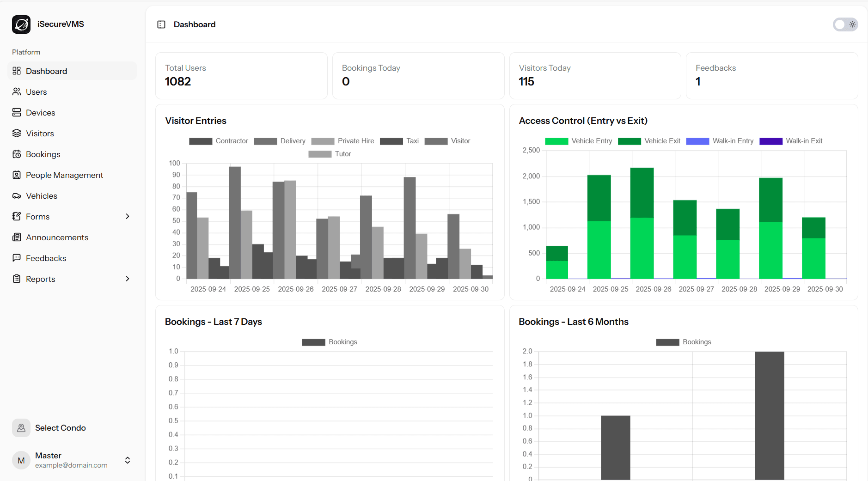Click the Vehicles car icon
The width and height of the screenshot is (868, 481).
click(17, 196)
